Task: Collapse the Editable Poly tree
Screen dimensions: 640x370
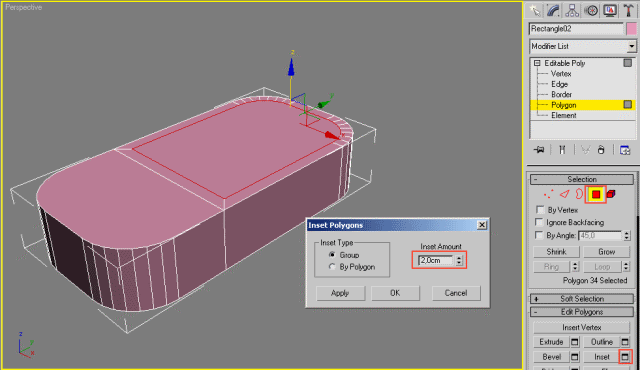Action: pyautogui.click(x=537, y=63)
